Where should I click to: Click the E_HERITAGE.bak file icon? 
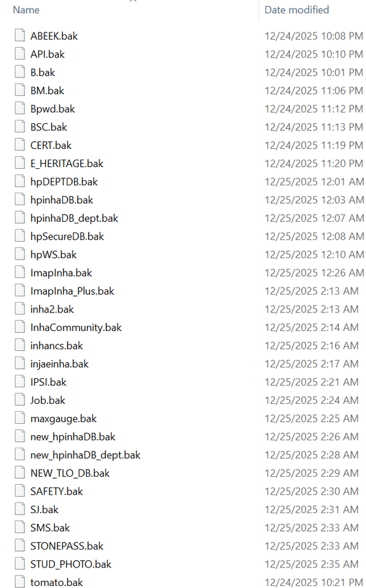(x=20, y=163)
